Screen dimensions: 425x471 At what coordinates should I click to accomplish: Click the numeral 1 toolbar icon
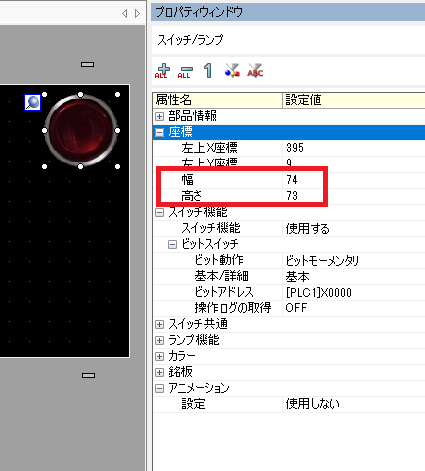coord(208,71)
